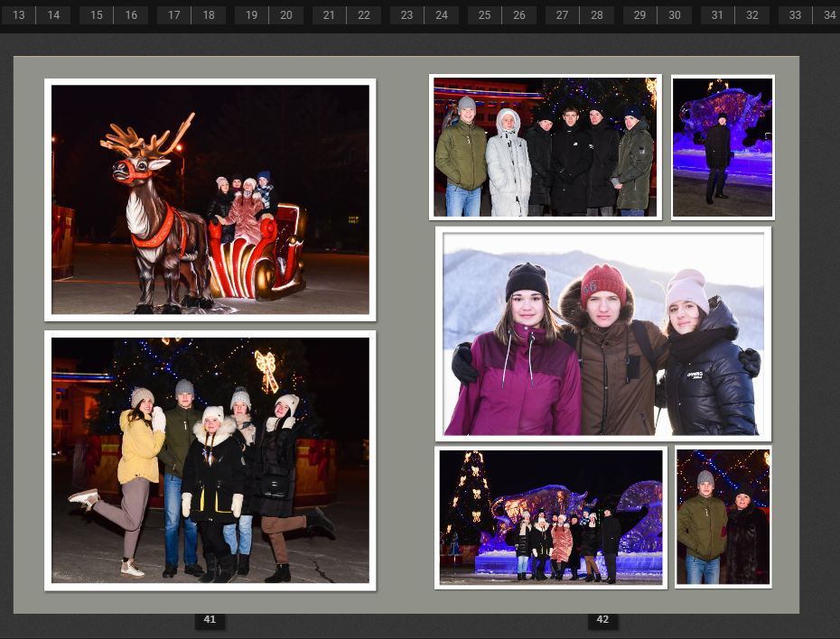
Task: Select the page 41 label
Action: pyautogui.click(x=210, y=620)
